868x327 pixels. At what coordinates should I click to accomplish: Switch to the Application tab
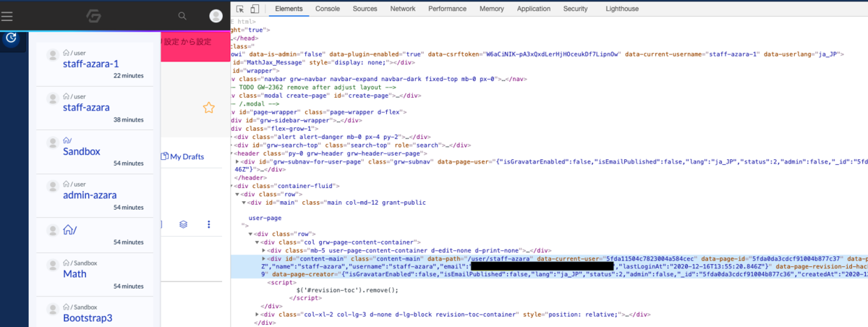[534, 9]
